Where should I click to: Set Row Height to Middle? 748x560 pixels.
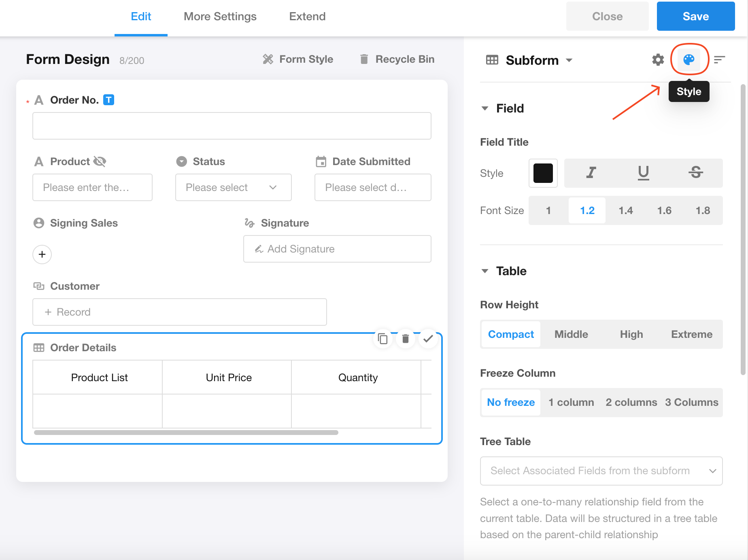(571, 334)
